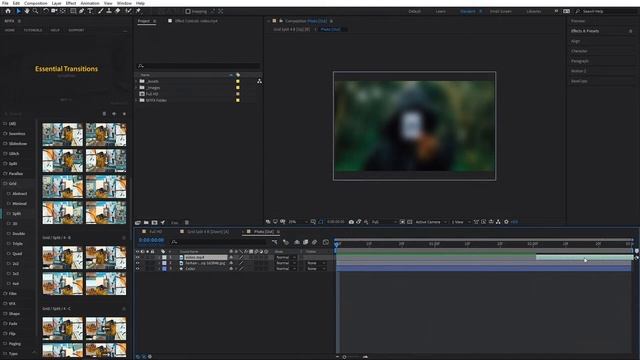Enable the Snapping checkbox
This screenshot has height=360, width=640.
click(188, 11)
